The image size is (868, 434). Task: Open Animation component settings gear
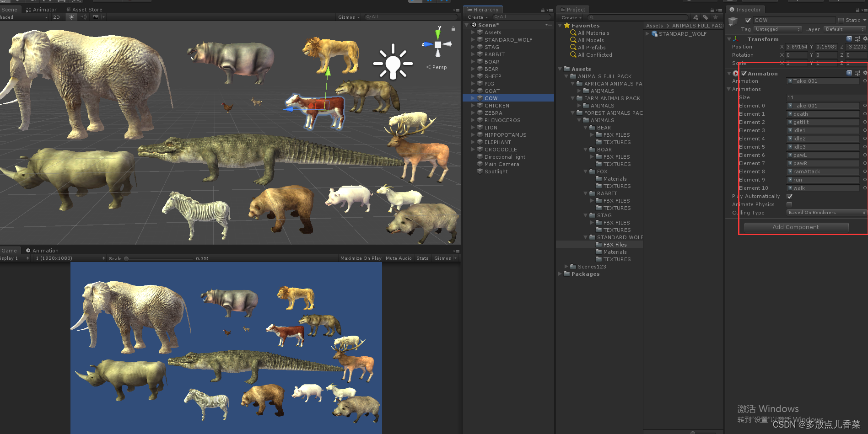[x=865, y=73]
